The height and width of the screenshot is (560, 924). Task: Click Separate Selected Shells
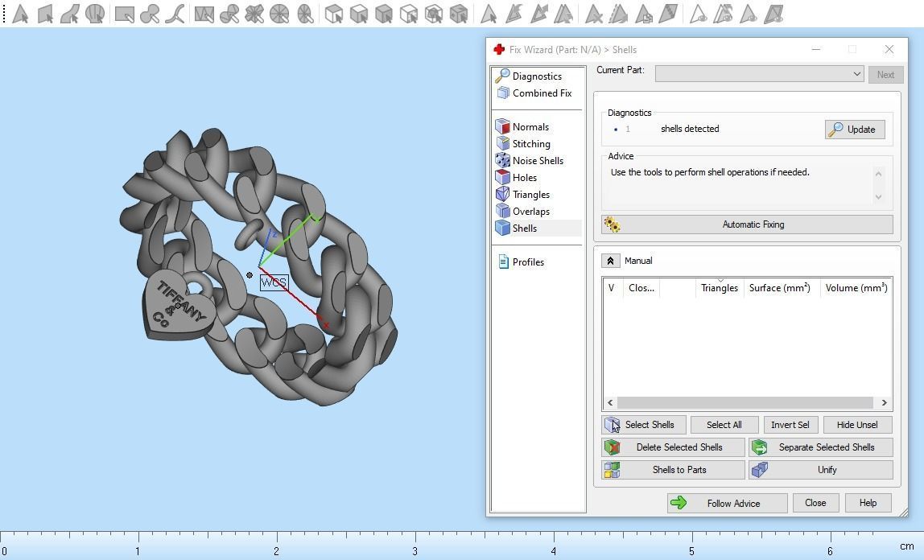[x=821, y=447]
